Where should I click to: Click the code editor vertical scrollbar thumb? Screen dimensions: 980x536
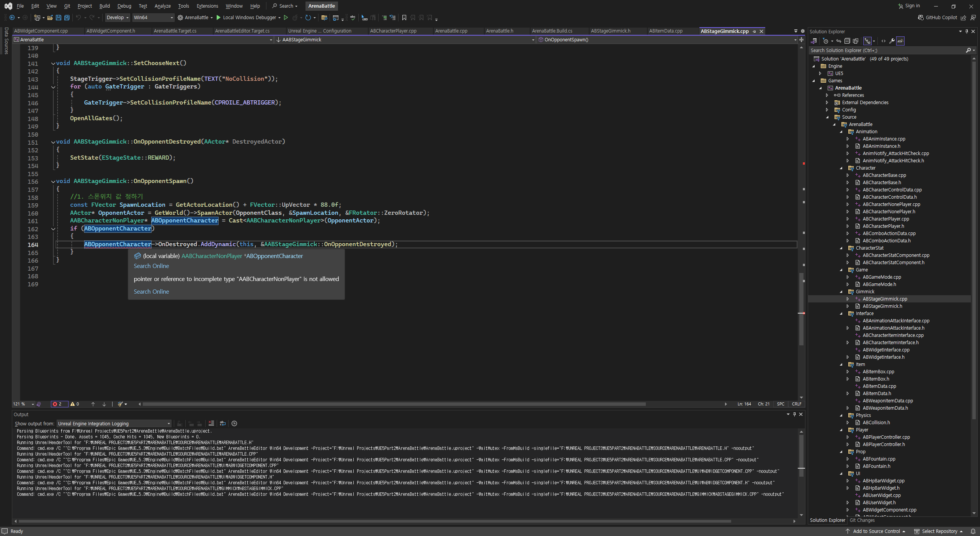801,308
